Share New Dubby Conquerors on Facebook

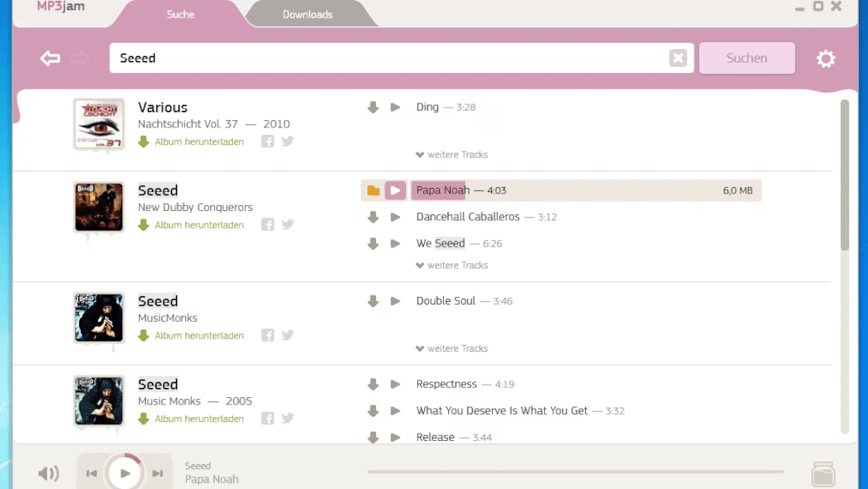268,224
